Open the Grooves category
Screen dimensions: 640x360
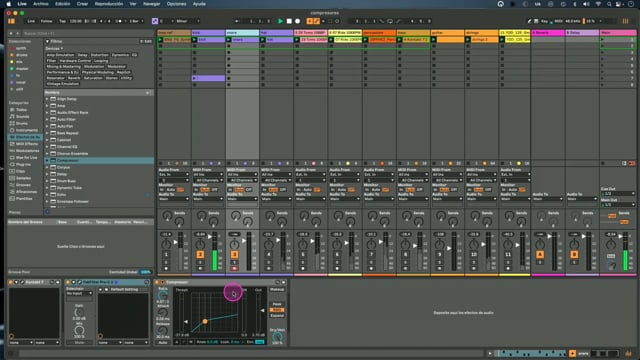click(20, 185)
